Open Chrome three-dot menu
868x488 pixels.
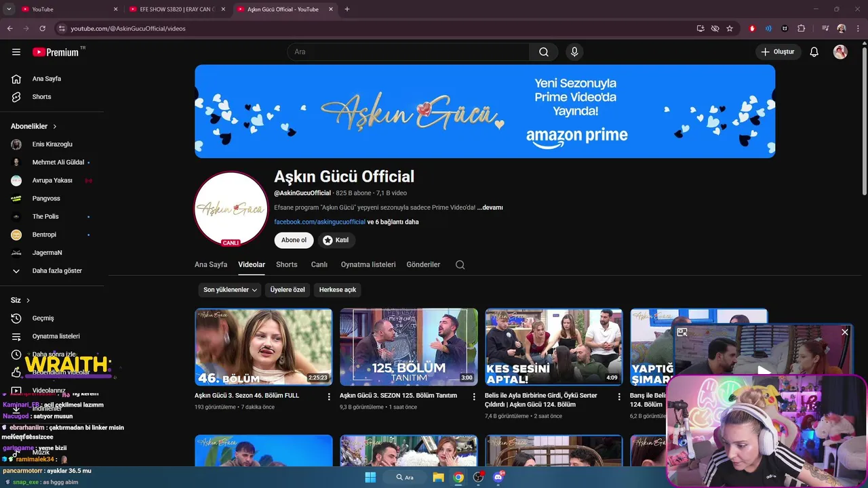pyautogui.click(x=858, y=28)
